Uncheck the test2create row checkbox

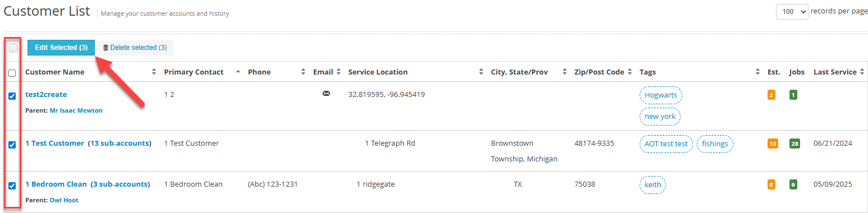[x=12, y=96]
